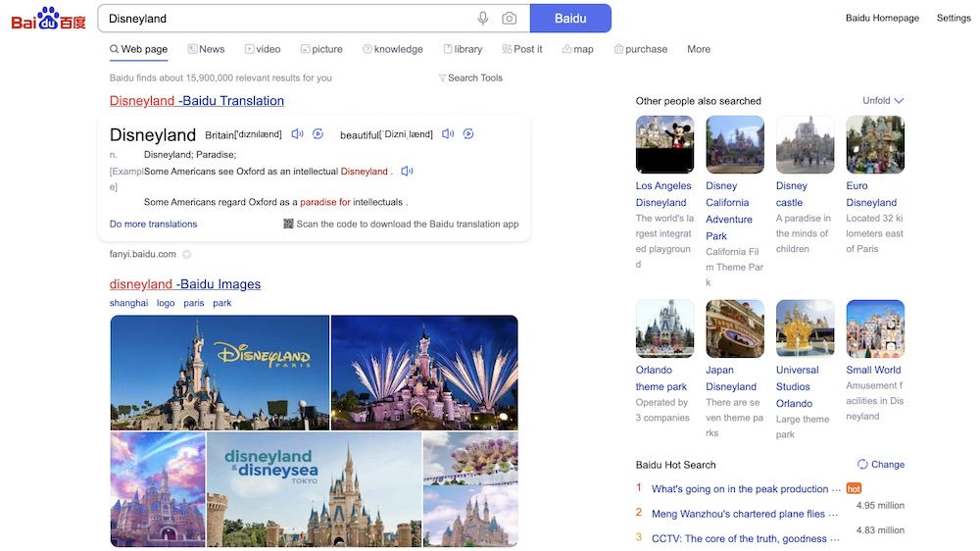The height and width of the screenshot is (551, 980).
Task: Click Change to refresh hot search
Action: pos(888,464)
